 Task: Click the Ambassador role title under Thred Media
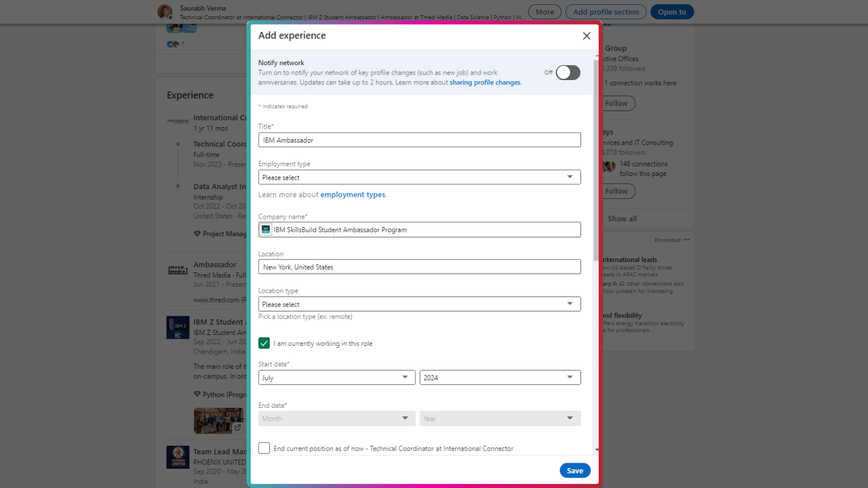[215, 264]
